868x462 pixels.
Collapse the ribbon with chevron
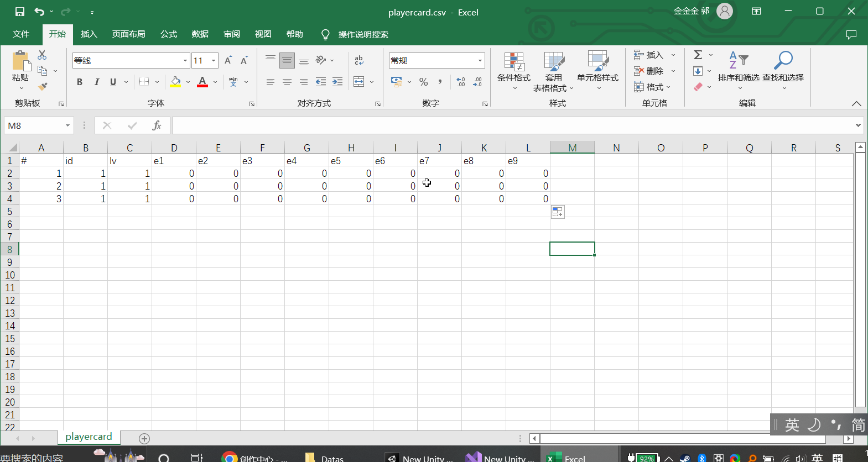click(x=856, y=103)
